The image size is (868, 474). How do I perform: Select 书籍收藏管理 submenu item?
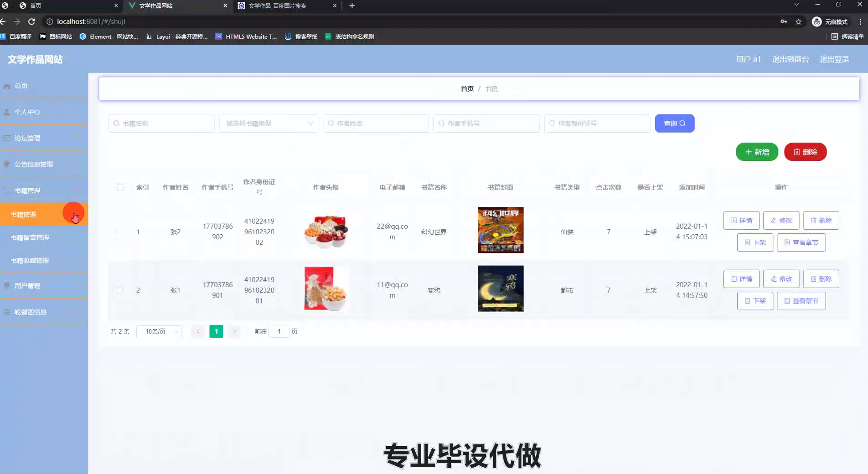pyautogui.click(x=44, y=261)
